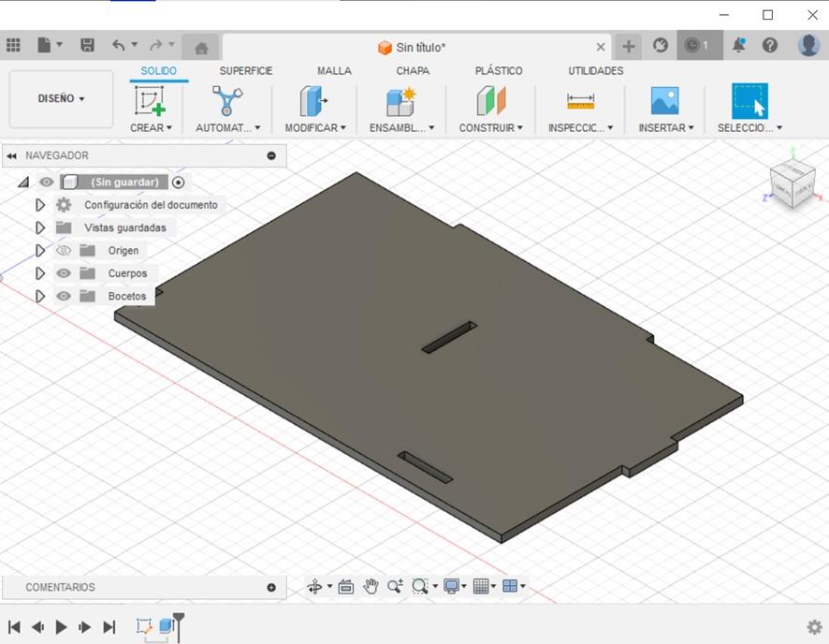Open the File menu document icon
The height and width of the screenshot is (644, 829).
point(44,46)
